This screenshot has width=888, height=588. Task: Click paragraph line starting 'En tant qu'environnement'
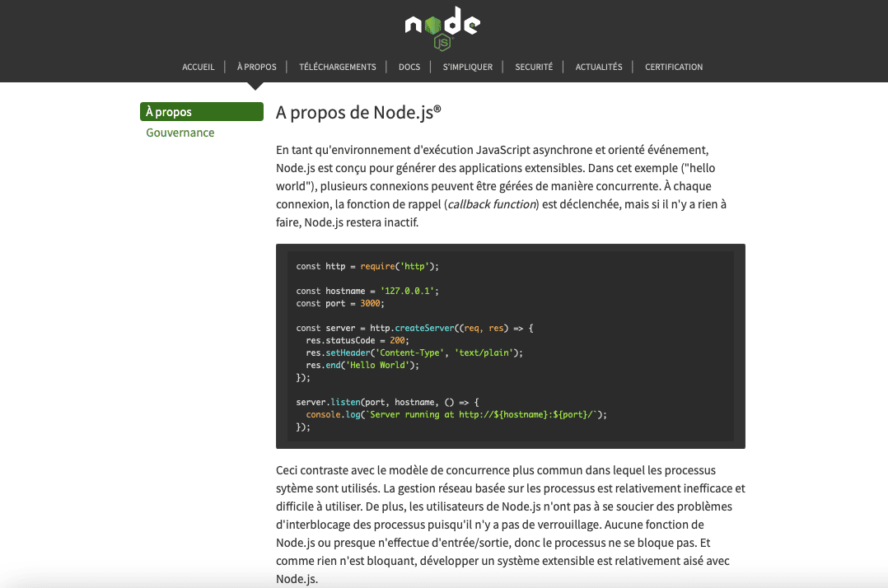[x=492, y=150]
